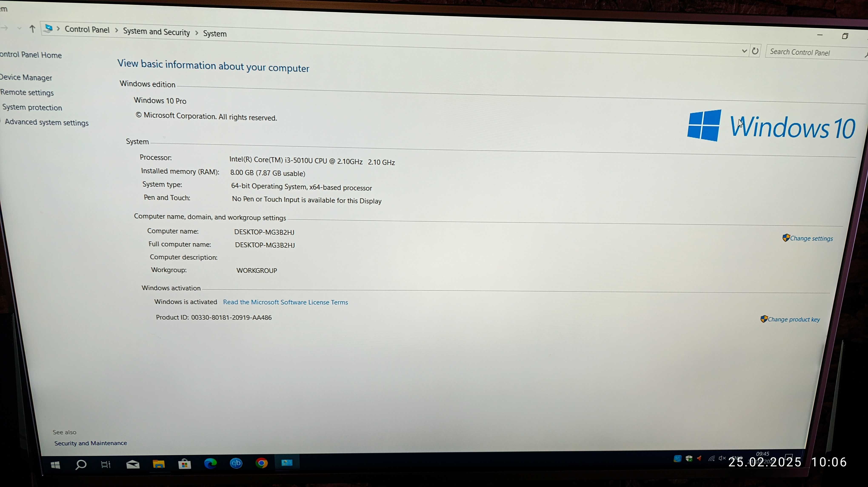
Task: Expand the address bar history dropdown
Action: click(x=744, y=51)
